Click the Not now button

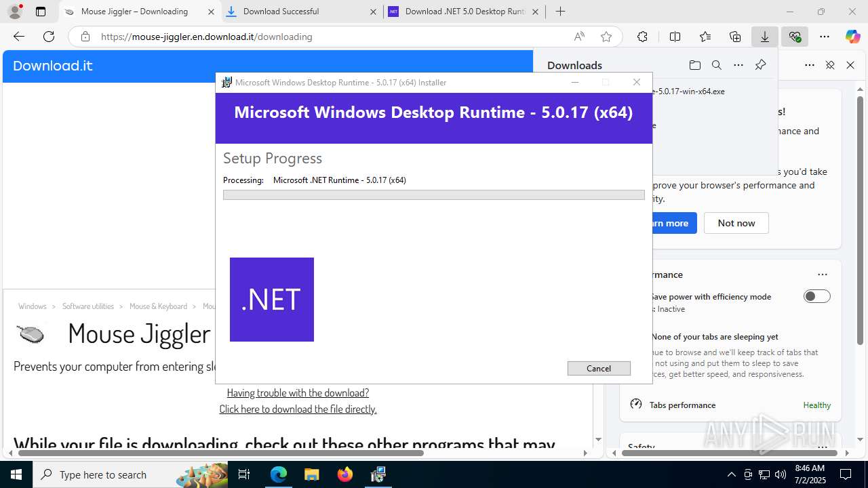[736, 223]
